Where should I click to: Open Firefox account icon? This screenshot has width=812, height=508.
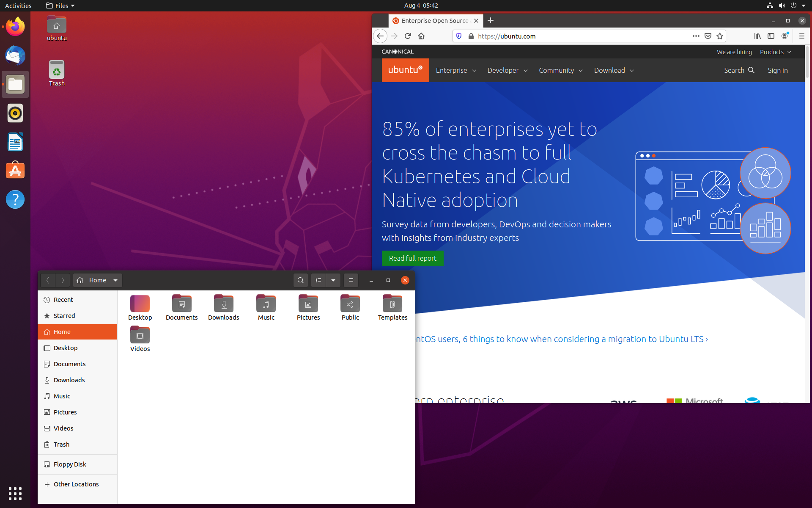(x=785, y=36)
